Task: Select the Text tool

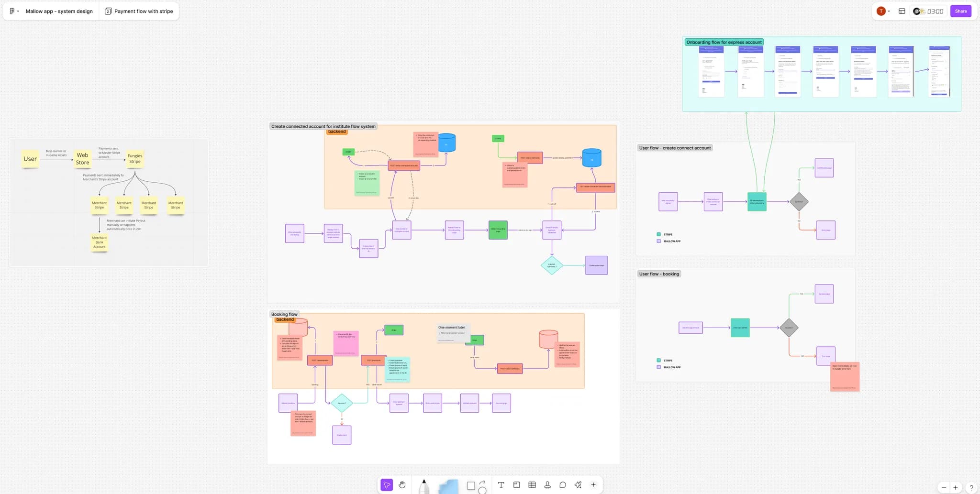Action: [501, 484]
